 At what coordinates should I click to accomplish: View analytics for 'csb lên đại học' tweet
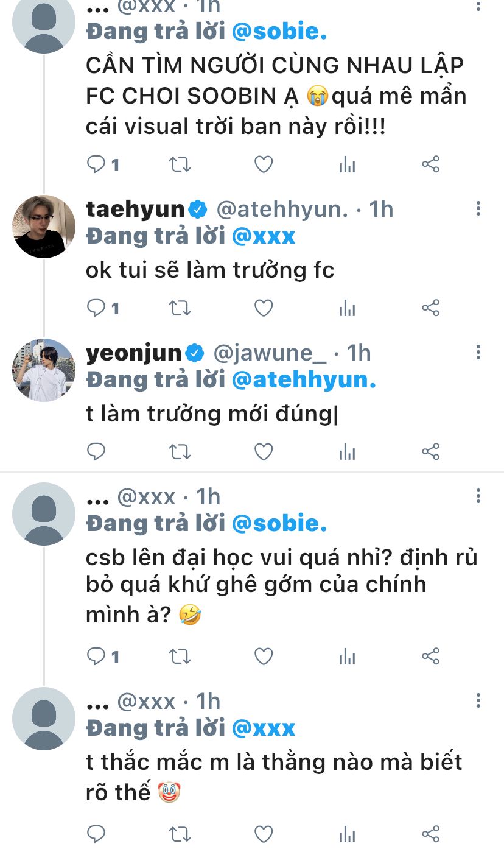347,657
